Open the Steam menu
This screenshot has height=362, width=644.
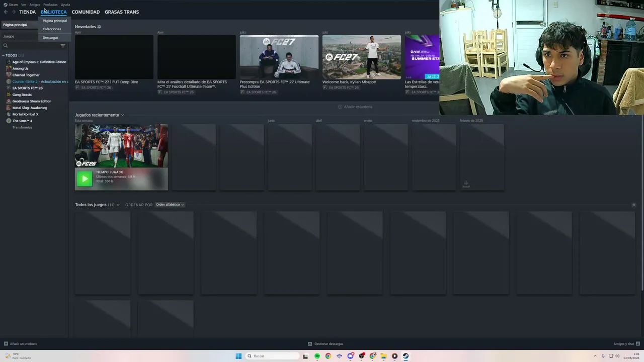tap(11, 5)
